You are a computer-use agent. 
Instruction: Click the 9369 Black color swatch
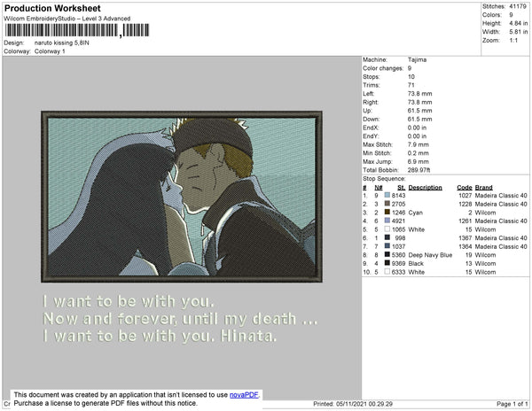pos(387,263)
